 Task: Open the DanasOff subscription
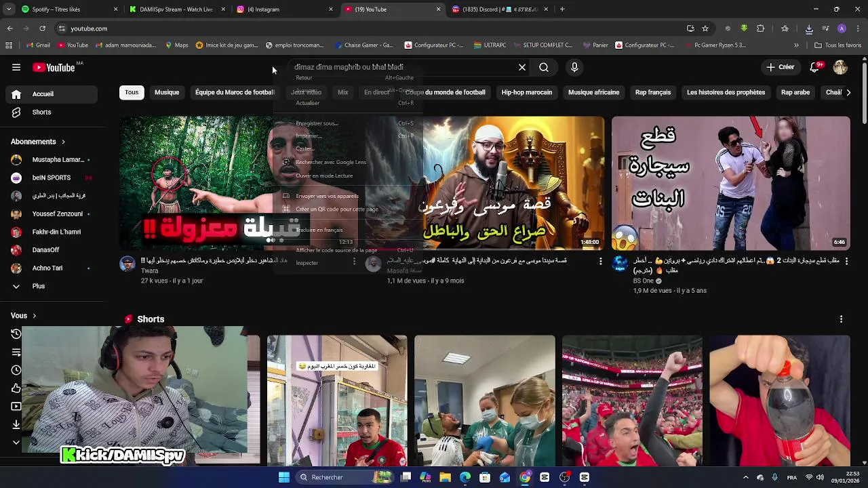pyautogui.click(x=50, y=250)
